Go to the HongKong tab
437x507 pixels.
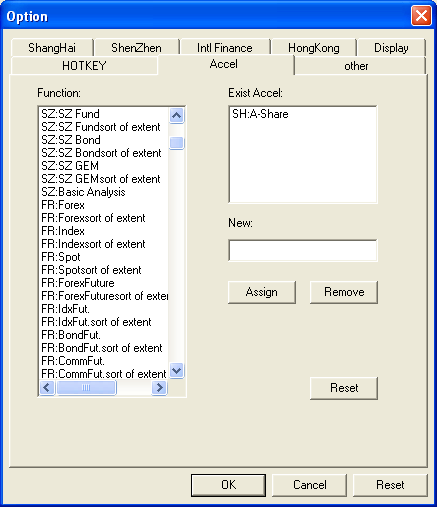(x=314, y=48)
